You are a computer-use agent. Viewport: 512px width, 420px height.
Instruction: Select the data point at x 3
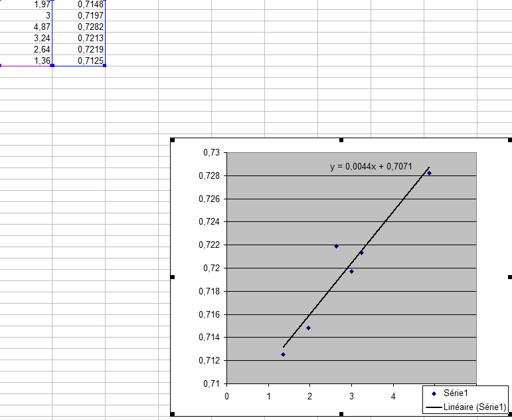coord(352,271)
